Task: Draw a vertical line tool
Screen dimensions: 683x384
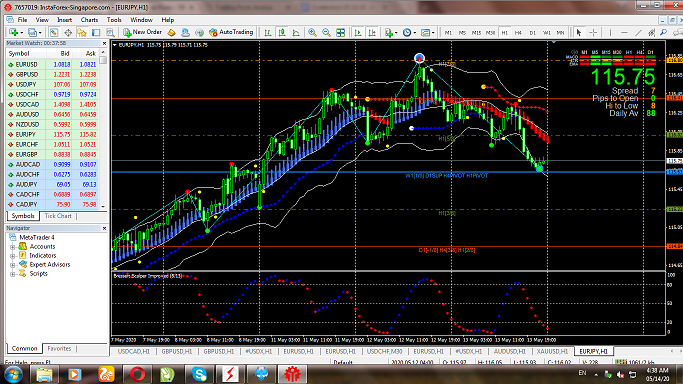Action: [x=610, y=33]
